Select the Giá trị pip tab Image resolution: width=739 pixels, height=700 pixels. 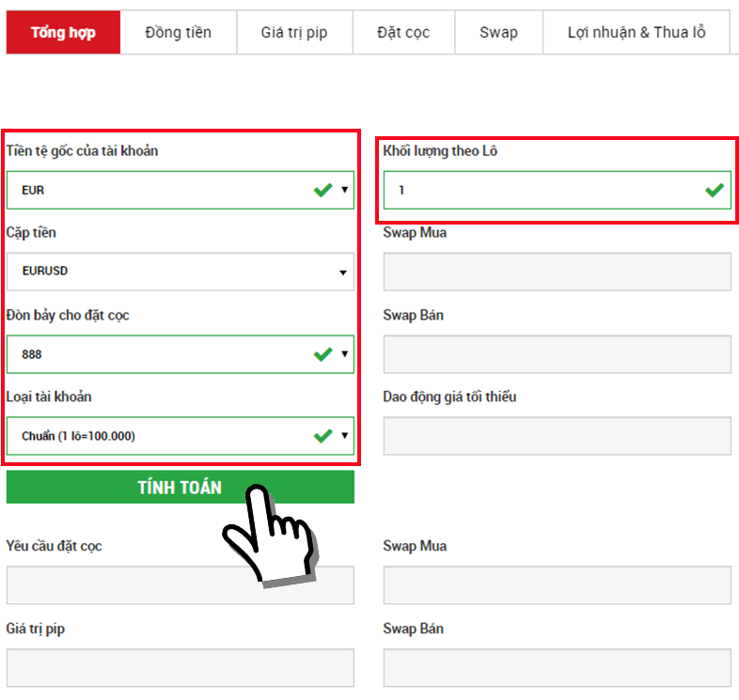[x=294, y=32]
